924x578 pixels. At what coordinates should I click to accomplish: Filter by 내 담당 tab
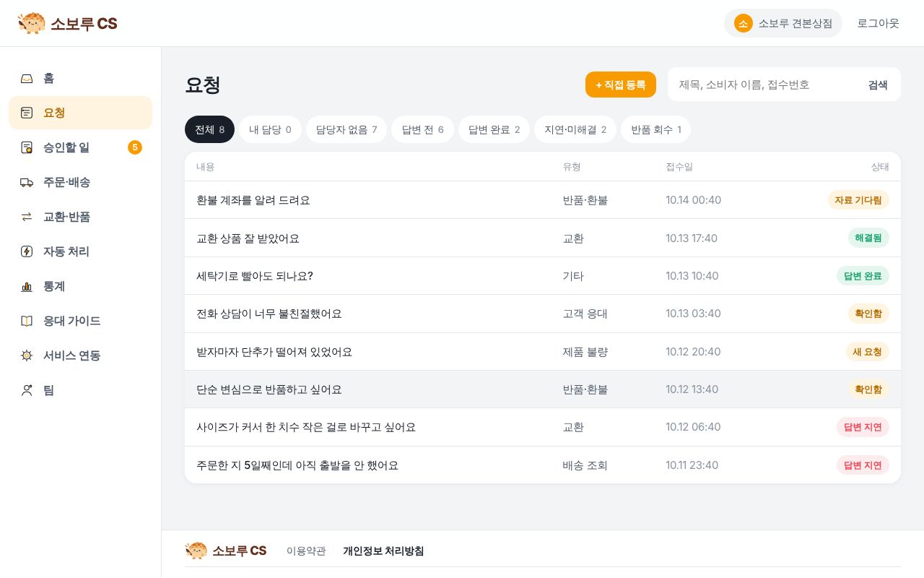coord(270,129)
